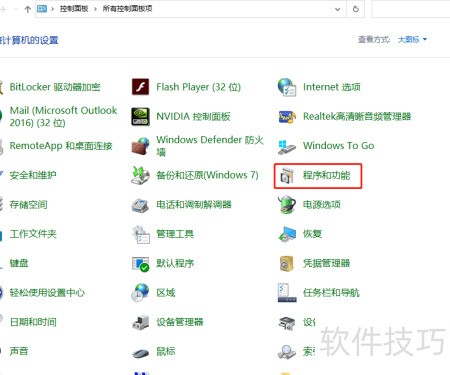Screen dimensions: 450x375
Task: Click 管理工具 text label
Action: 175,234
